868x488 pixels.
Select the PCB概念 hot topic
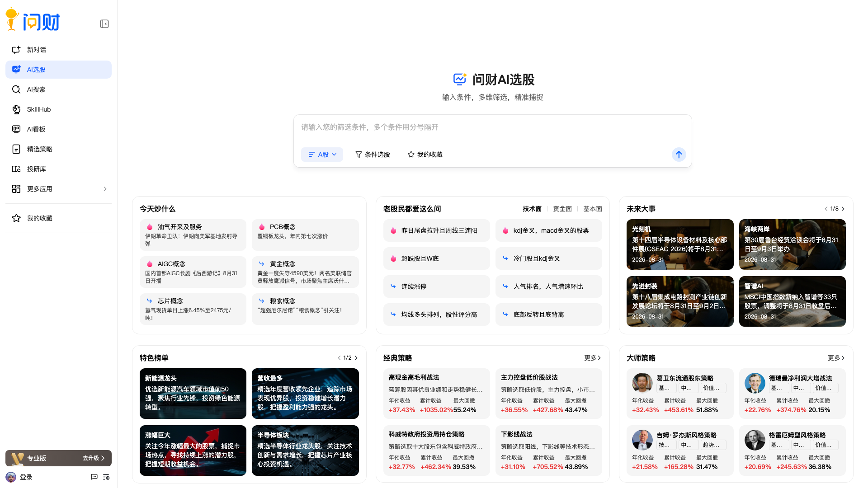305,235
